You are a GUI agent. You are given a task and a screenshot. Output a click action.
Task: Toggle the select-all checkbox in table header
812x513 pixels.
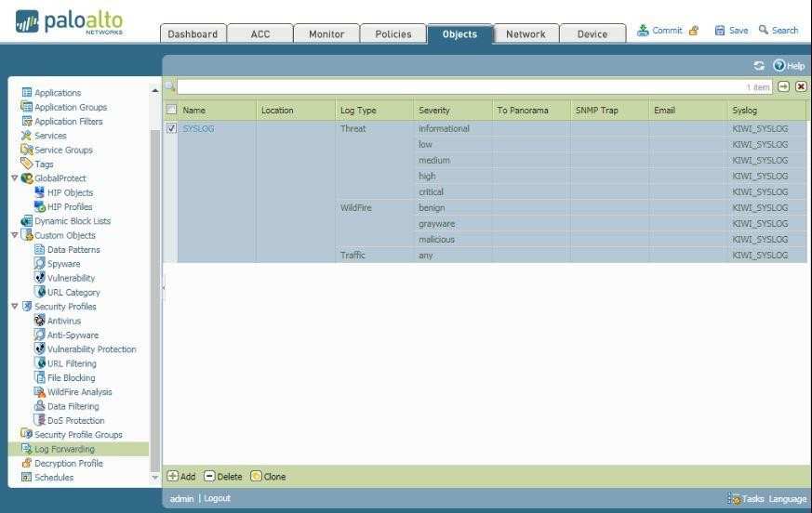[171, 110]
